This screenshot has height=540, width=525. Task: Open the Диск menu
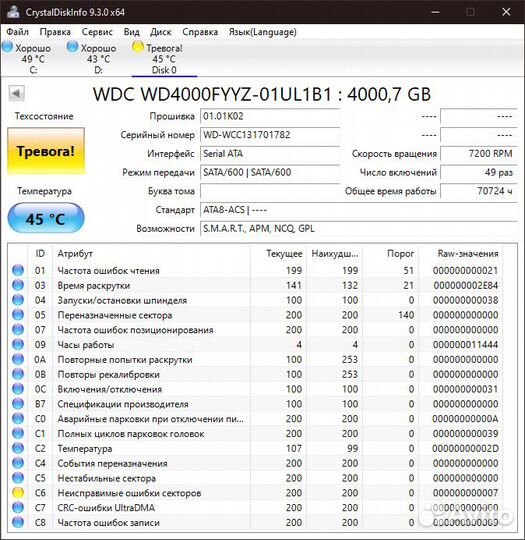click(161, 32)
